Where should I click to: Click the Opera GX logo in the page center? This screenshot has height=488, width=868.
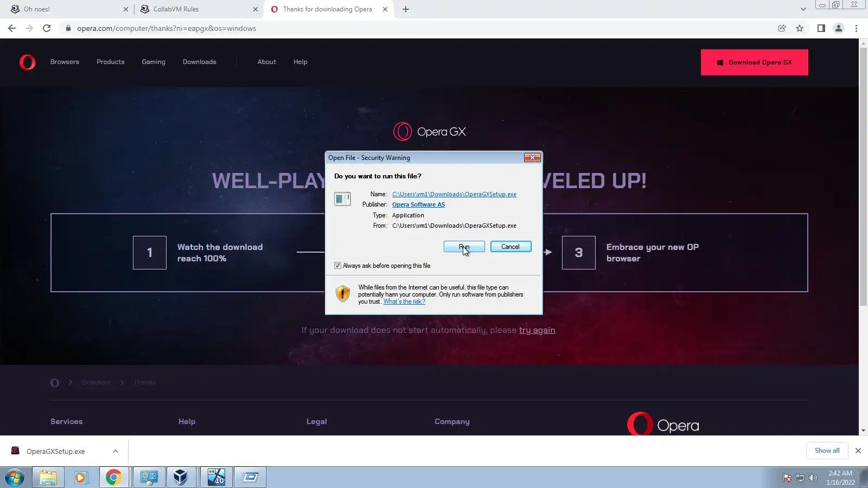coord(430,132)
